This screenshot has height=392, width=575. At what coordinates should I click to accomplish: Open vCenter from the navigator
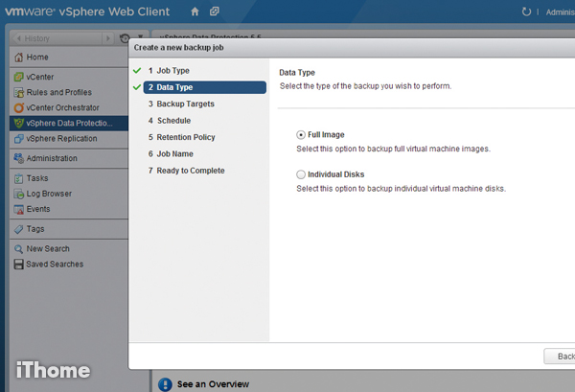[40, 77]
